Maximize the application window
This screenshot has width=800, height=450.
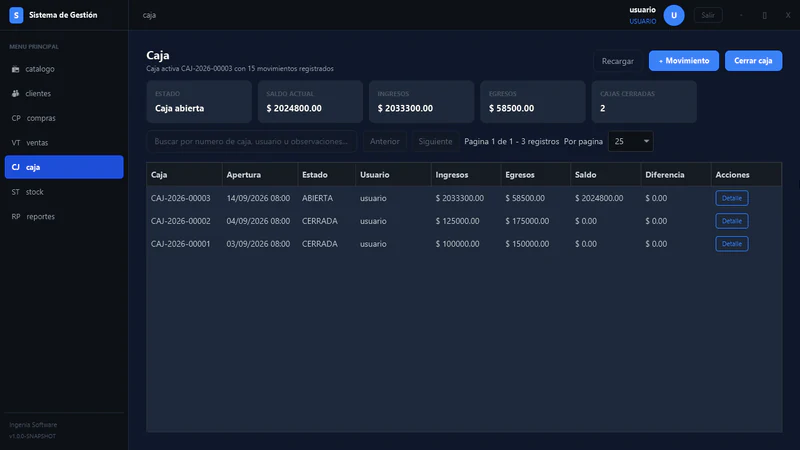coord(764,15)
